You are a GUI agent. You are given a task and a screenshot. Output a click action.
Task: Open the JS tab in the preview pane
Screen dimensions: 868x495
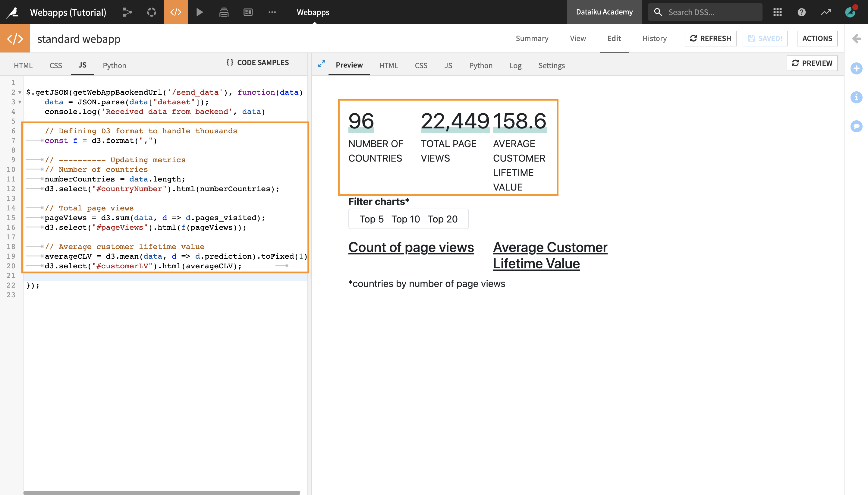[448, 65]
